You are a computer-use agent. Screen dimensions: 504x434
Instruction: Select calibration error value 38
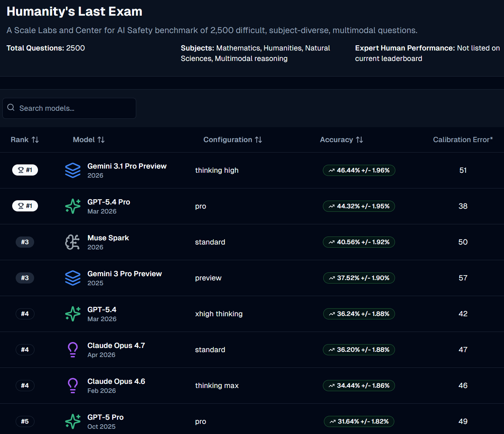click(463, 206)
